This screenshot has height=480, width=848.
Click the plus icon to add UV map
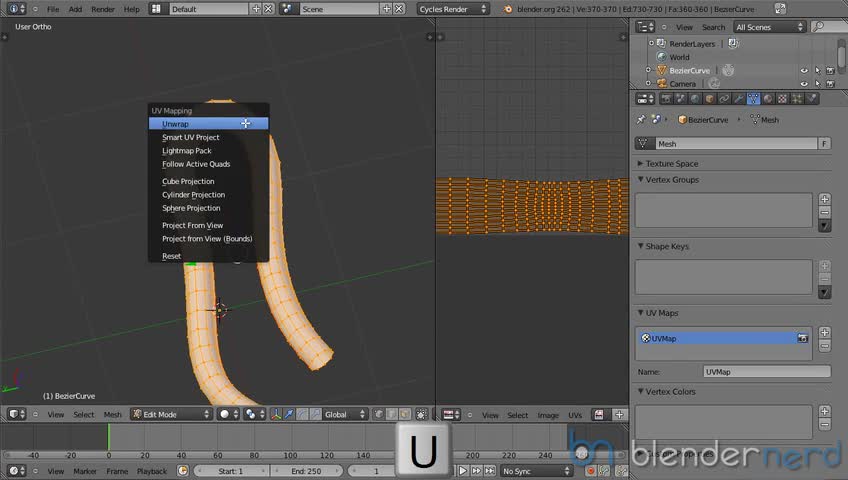(x=824, y=332)
